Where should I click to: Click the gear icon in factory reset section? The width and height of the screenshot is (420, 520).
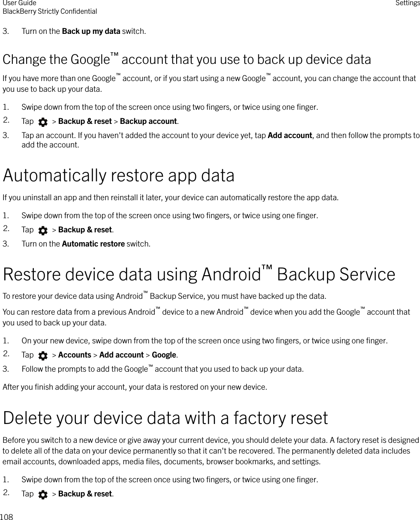click(x=43, y=495)
